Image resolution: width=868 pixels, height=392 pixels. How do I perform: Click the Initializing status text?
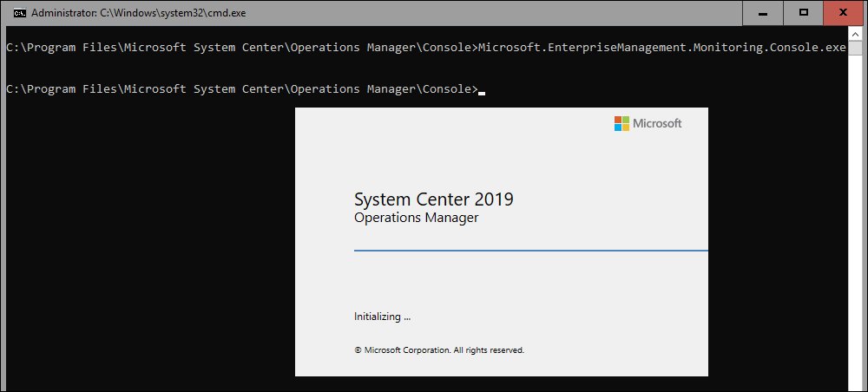pyautogui.click(x=383, y=317)
